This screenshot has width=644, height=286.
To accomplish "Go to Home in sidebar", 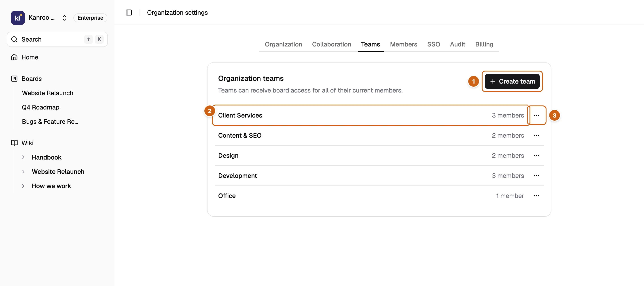I will point(30,57).
